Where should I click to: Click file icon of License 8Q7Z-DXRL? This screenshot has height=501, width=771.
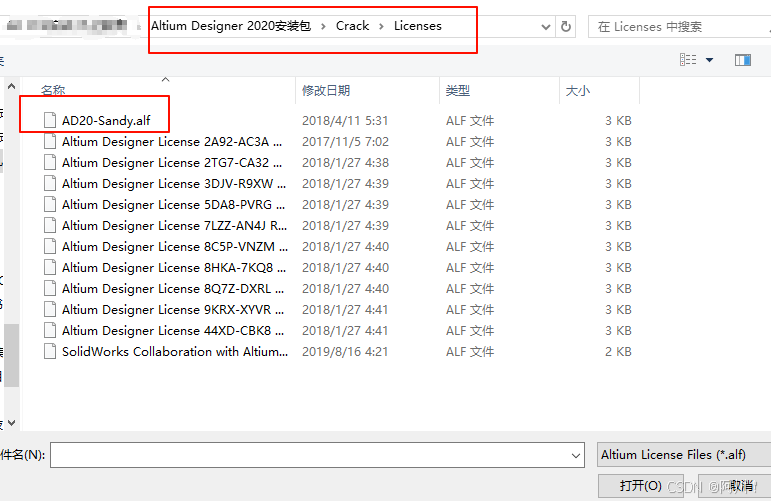[50, 289]
